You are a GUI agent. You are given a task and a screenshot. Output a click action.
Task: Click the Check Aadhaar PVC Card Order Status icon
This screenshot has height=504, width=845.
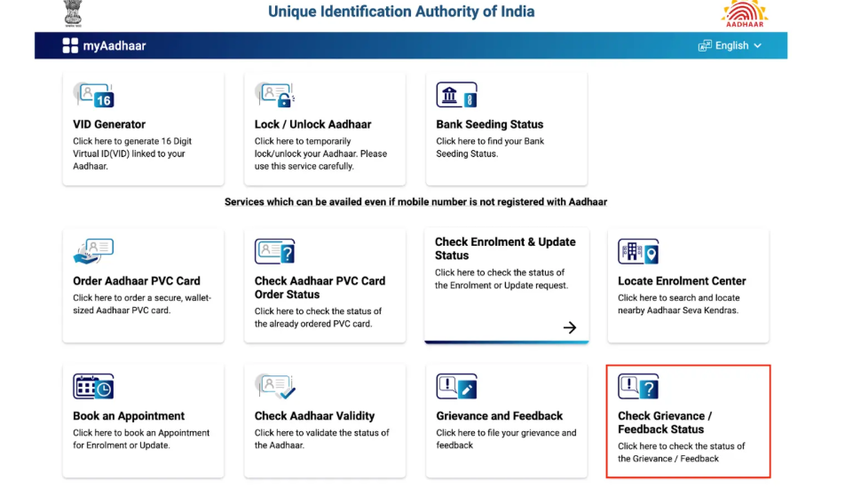pos(274,252)
